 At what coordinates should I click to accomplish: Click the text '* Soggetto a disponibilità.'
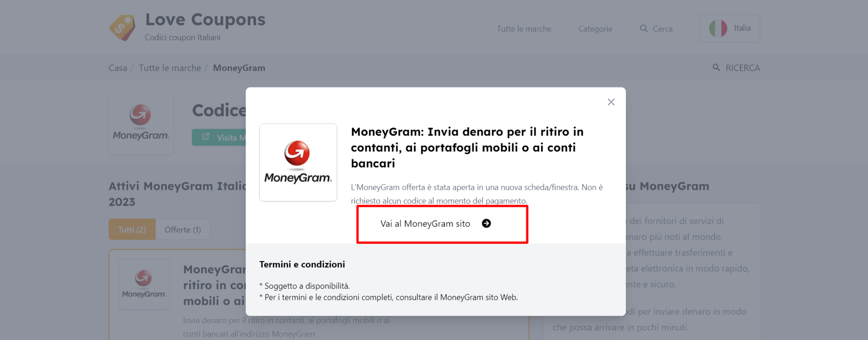point(305,286)
